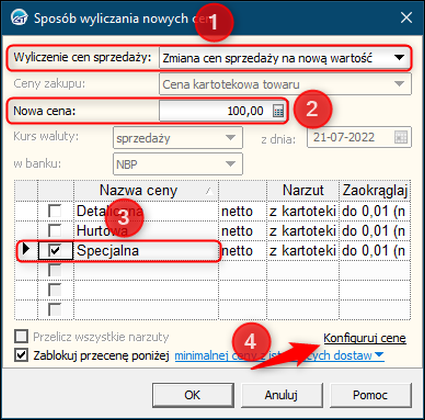
Task: Open the minimalnej ceny z dostaw dropdown link
Action: (279, 356)
